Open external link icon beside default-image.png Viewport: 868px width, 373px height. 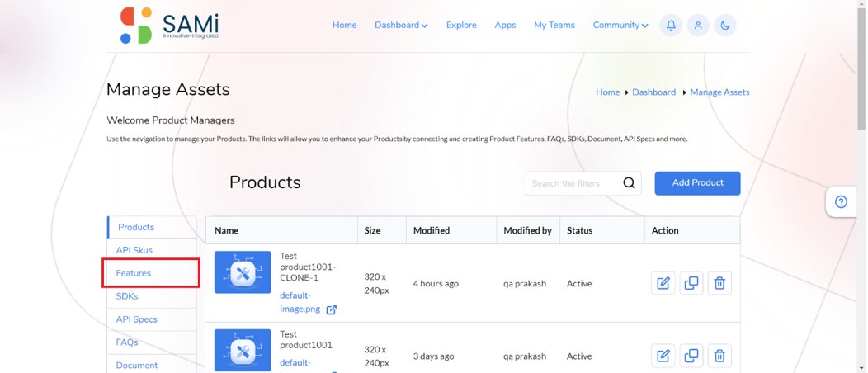coord(331,309)
